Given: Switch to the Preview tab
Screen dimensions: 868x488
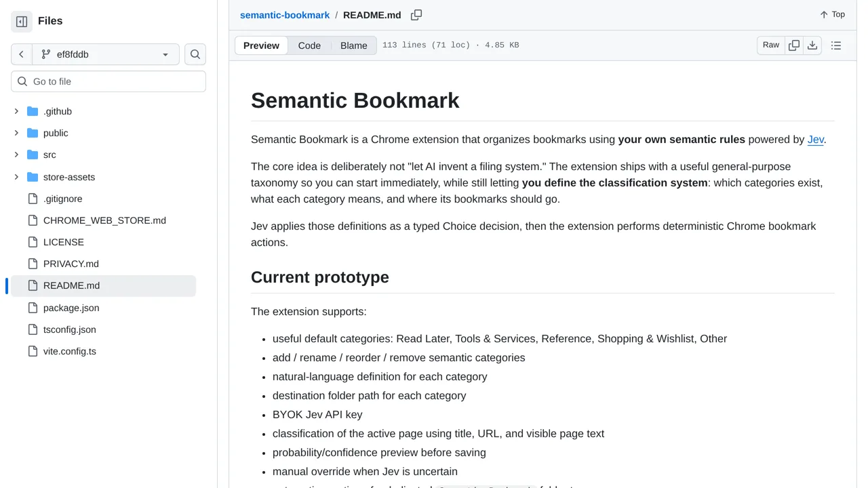Looking at the screenshot, I should tap(261, 45).
